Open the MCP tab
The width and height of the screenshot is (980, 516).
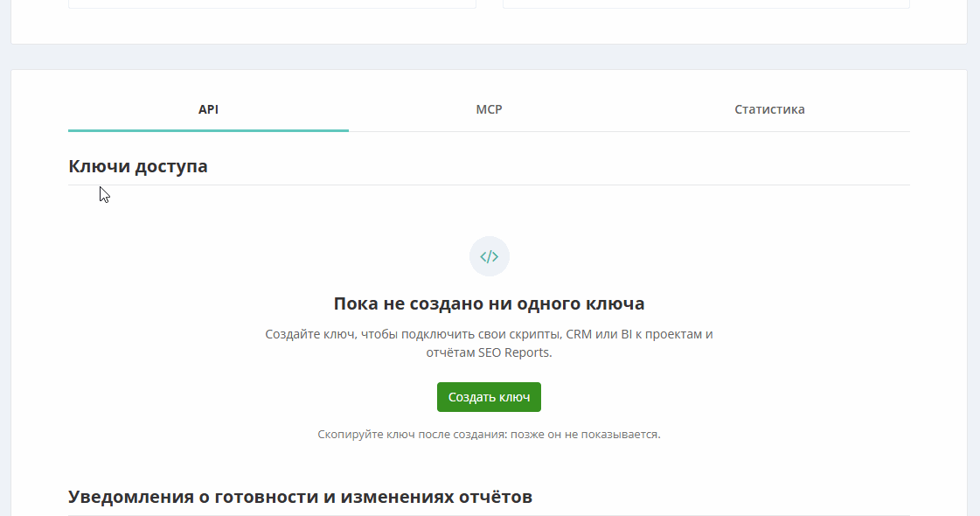point(489,109)
